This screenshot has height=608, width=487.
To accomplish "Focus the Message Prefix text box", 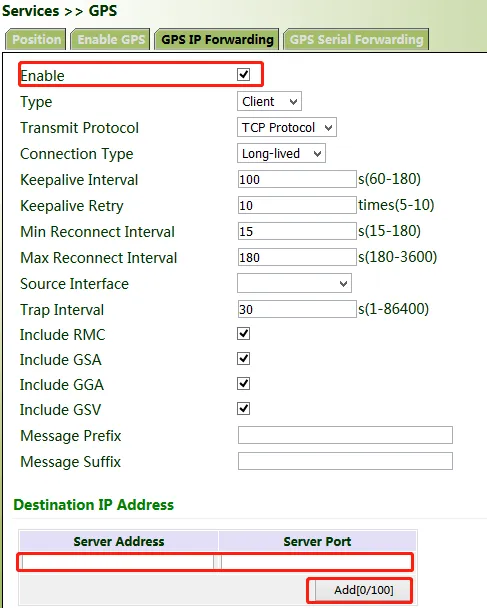I will pos(345,435).
